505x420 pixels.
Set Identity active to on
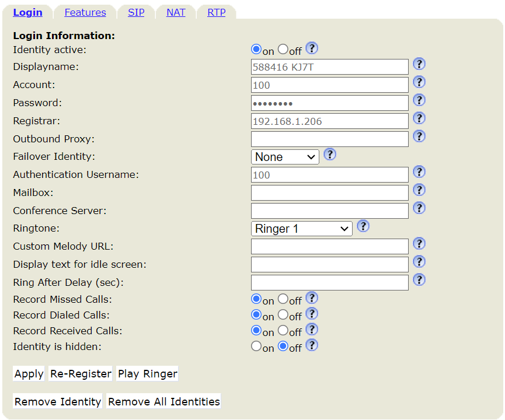(x=256, y=49)
